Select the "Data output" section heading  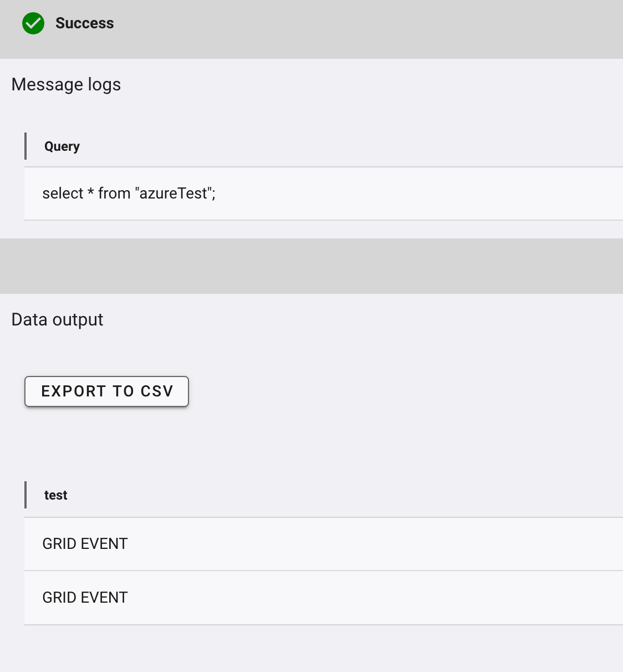click(x=57, y=320)
